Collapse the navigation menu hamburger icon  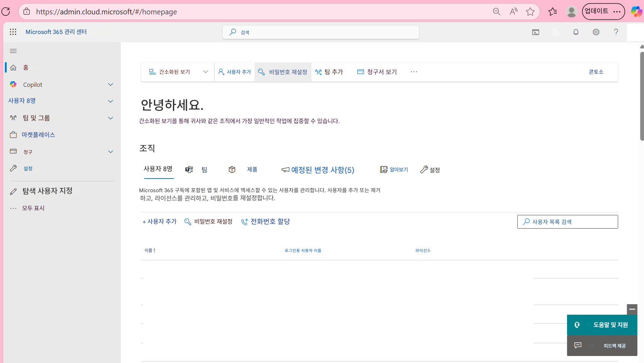click(x=13, y=51)
